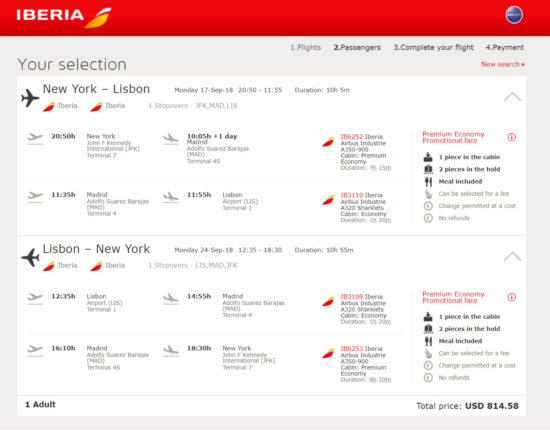This screenshot has height=430, width=550.
Task: Click info icon for return Premium Economy fare
Action: tap(511, 297)
